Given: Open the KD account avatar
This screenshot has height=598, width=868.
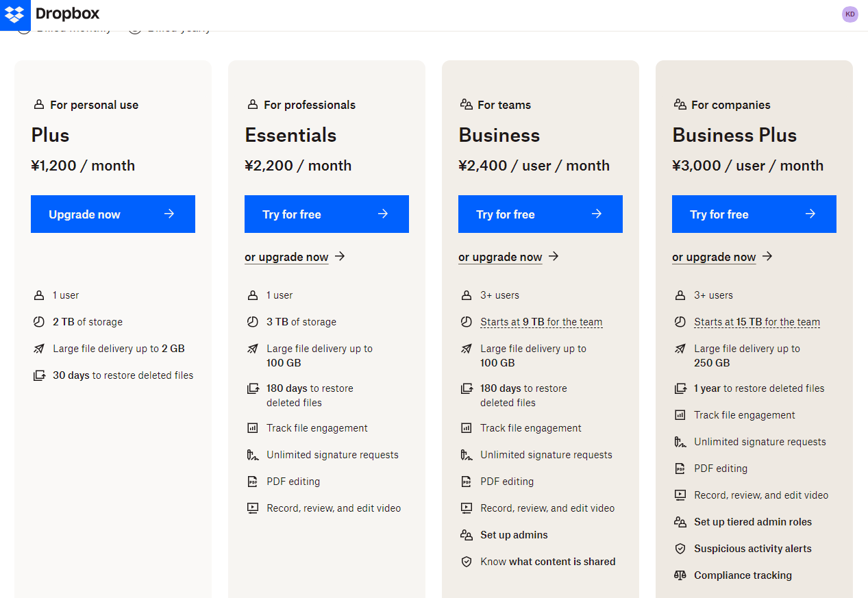Looking at the screenshot, I should [x=850, y=14].
